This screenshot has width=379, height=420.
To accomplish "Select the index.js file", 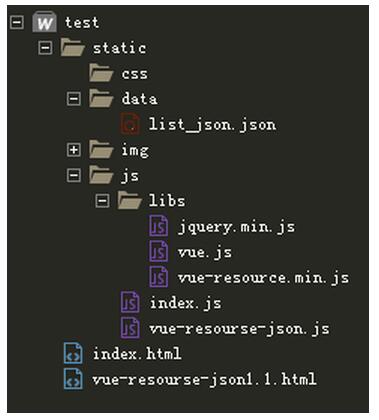I will pos(185,303).
